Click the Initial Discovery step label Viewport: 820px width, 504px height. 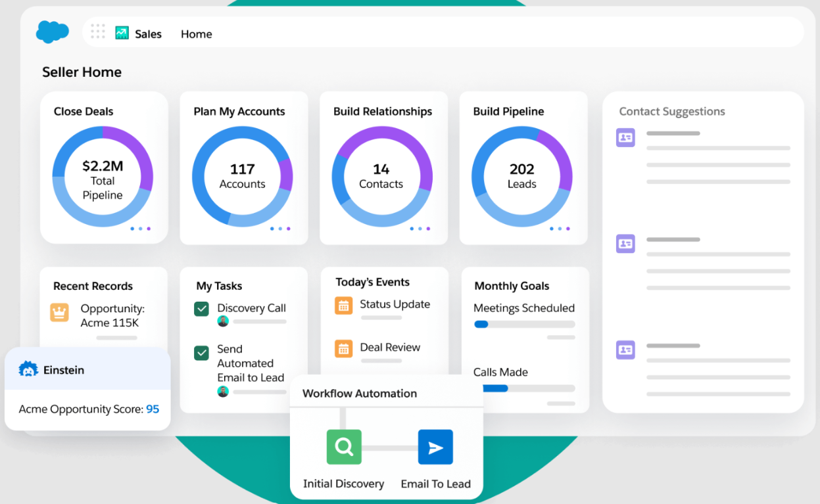(x=343, y=484)
